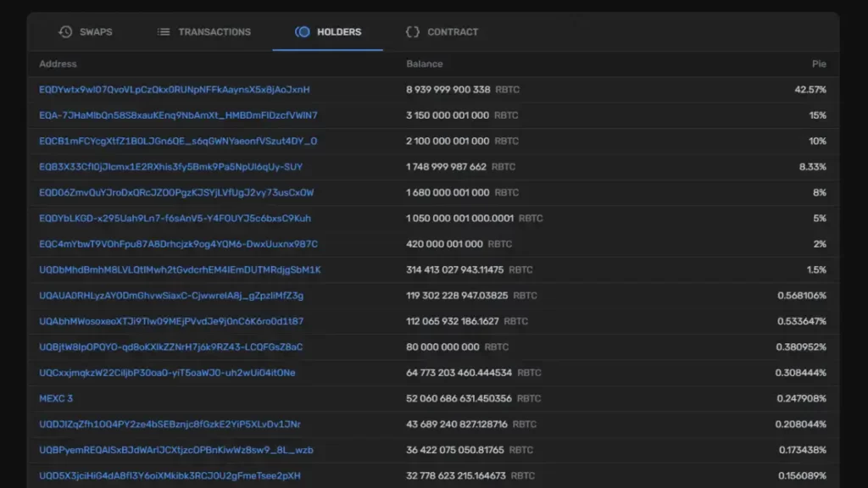This screenshot has width=868, height=488.
Task: Click the 0.308444% pie share
Action: 800,373
